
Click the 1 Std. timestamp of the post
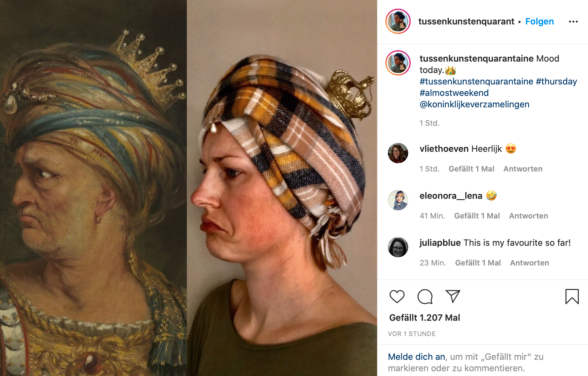pyautogui.click(x=429, y=123)
